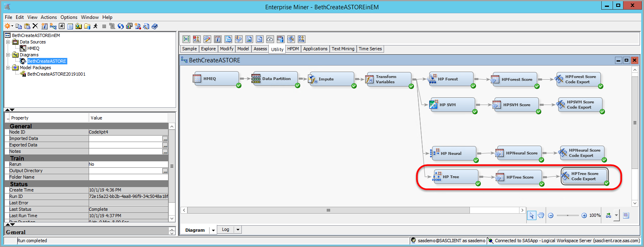
Task: Switch to the HPDM node tab
Action: click(293, 49)
